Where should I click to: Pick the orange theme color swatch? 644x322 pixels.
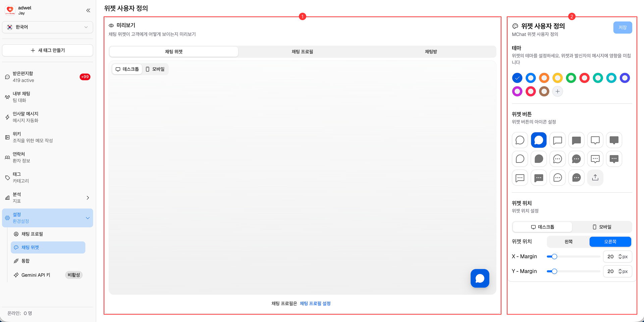(x=544, y=78)
